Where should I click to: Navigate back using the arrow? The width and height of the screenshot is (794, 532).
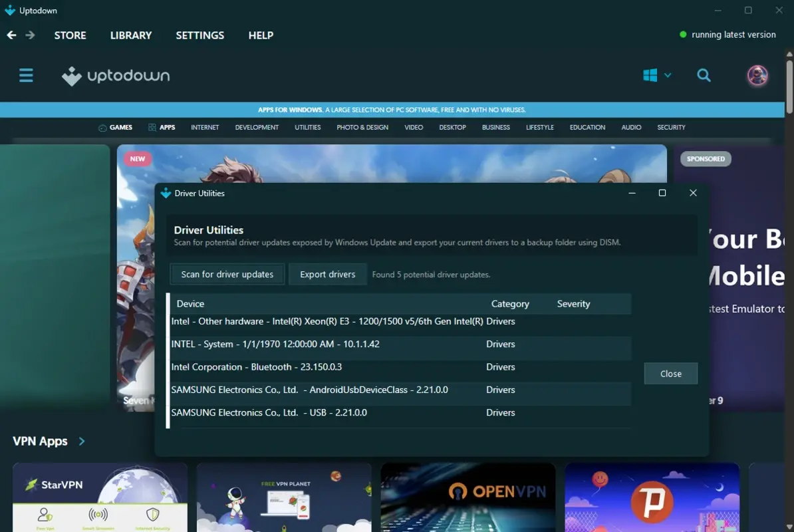[11, 35]
